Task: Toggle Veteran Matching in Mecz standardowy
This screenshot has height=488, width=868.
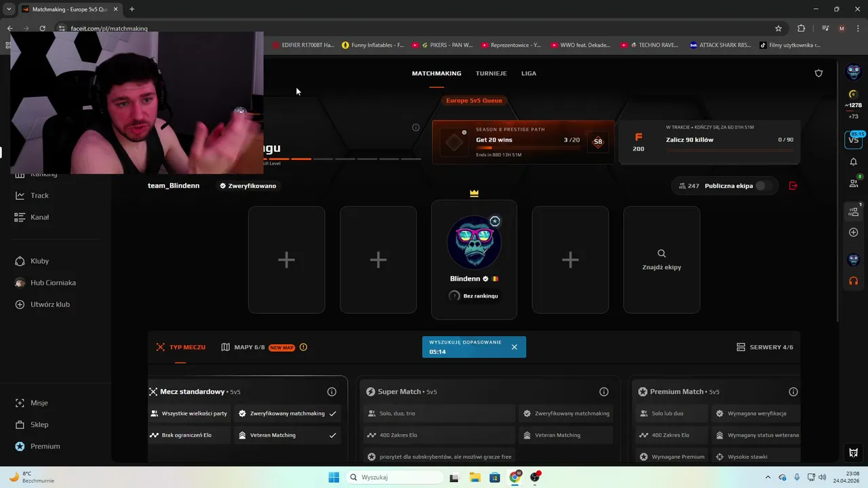Action: [288, 435]
